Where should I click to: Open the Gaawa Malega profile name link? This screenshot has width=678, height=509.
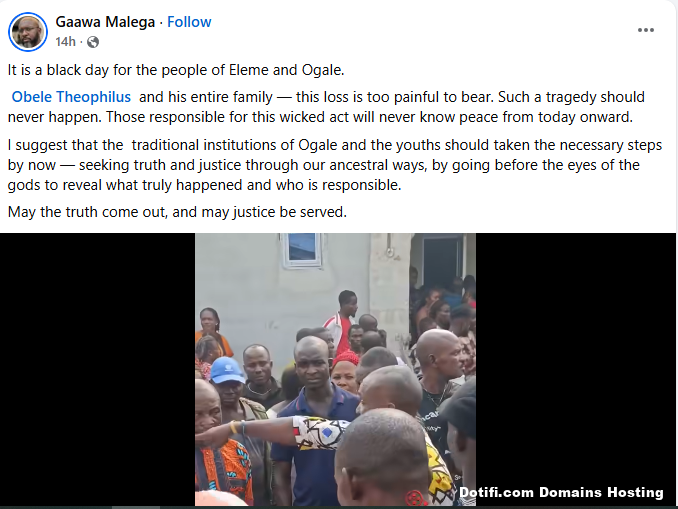tap(105, 22)
